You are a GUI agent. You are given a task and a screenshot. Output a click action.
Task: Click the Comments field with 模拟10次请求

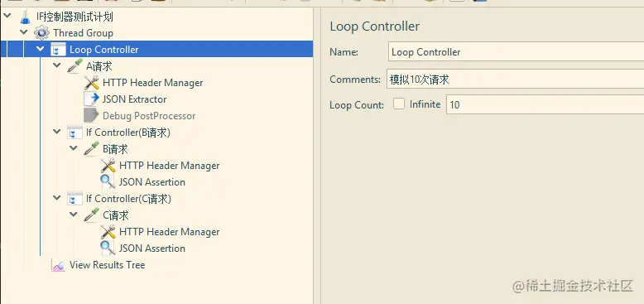(x=515, y=79)
